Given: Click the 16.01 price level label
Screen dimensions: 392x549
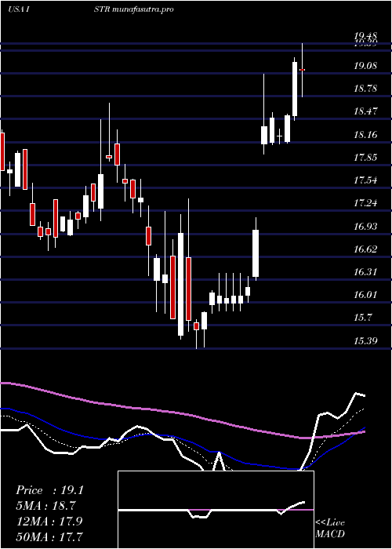Looking at the screenshot, I should (x=365, y=295).
